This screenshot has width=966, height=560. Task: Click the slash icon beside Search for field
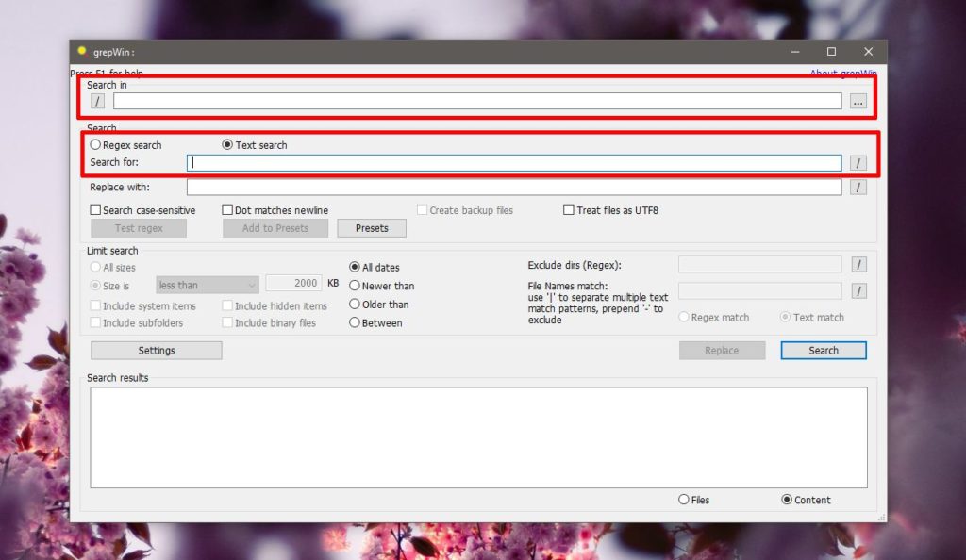pyautogui.click(x=858, y=162)
